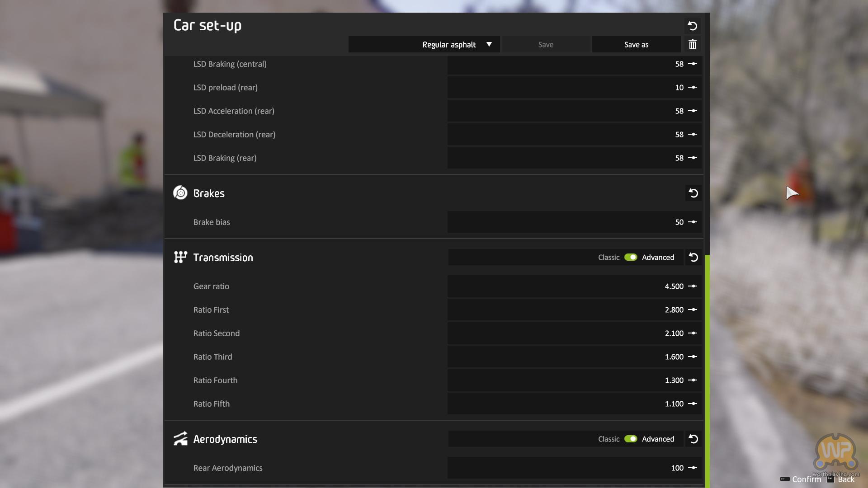Click the Transmission gearshift icon
The height and width of the screenshot is (488, 868).
pos(180,257)
